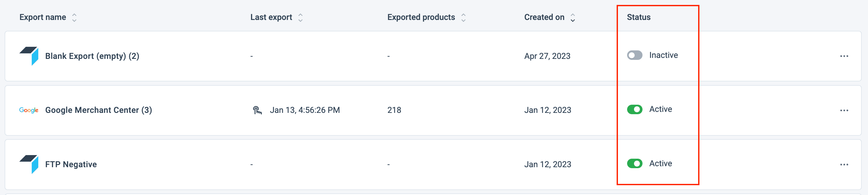Open the Blank Export (empty) (2) export
Screen dimensions: 868x195
[92, 56]
